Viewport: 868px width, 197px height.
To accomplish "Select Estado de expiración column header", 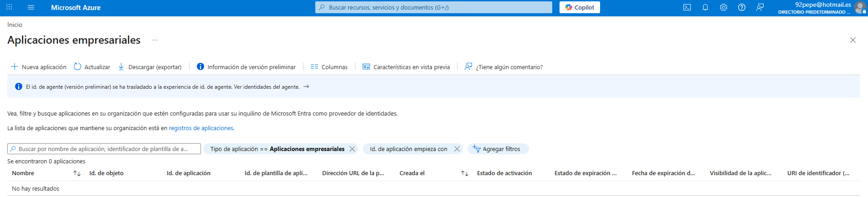I will tap(586, 173).
